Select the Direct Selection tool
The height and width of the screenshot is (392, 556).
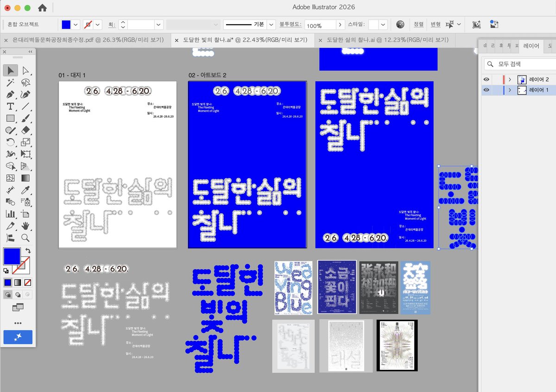point(25,70)
